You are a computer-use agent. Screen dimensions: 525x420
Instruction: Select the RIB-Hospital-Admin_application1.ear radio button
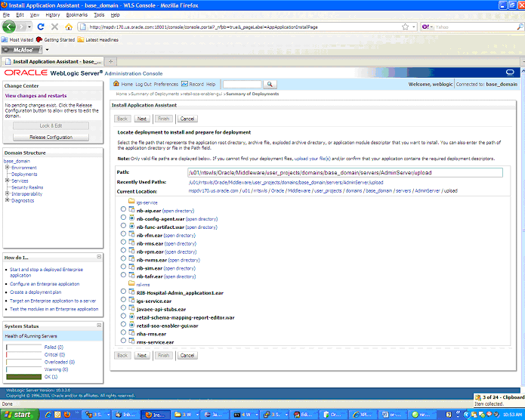tap(123, 292)
